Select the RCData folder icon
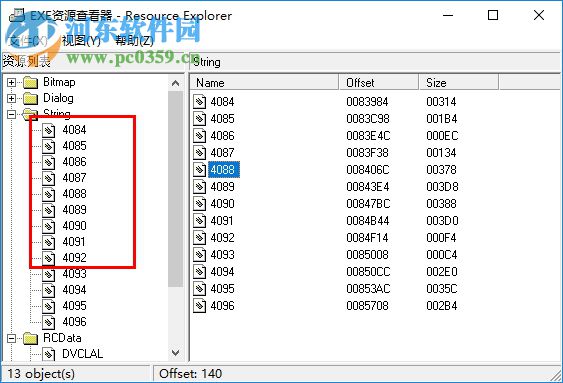Screen dimensions: 563x383 tap(31, 338)
